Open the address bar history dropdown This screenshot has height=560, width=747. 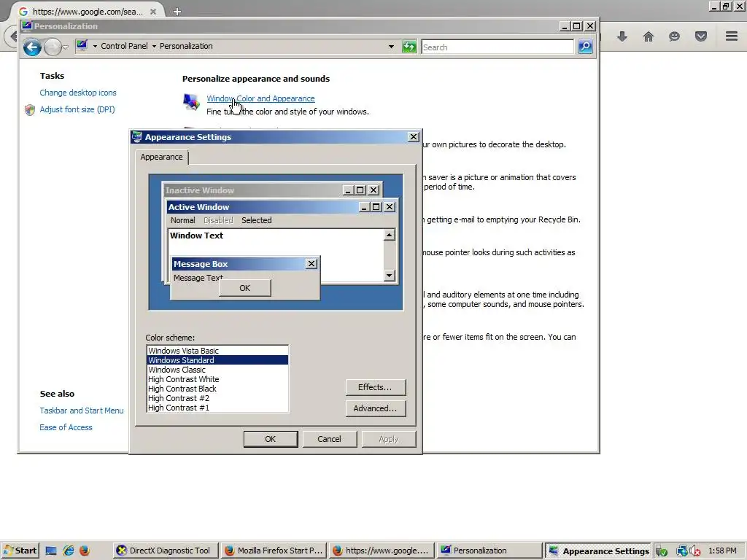391,47
